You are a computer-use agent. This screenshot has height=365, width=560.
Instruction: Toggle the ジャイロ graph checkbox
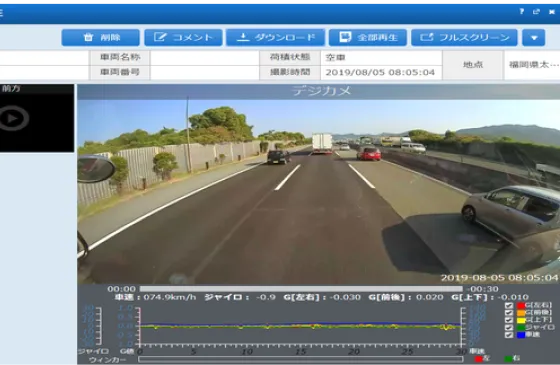[509, 328]
